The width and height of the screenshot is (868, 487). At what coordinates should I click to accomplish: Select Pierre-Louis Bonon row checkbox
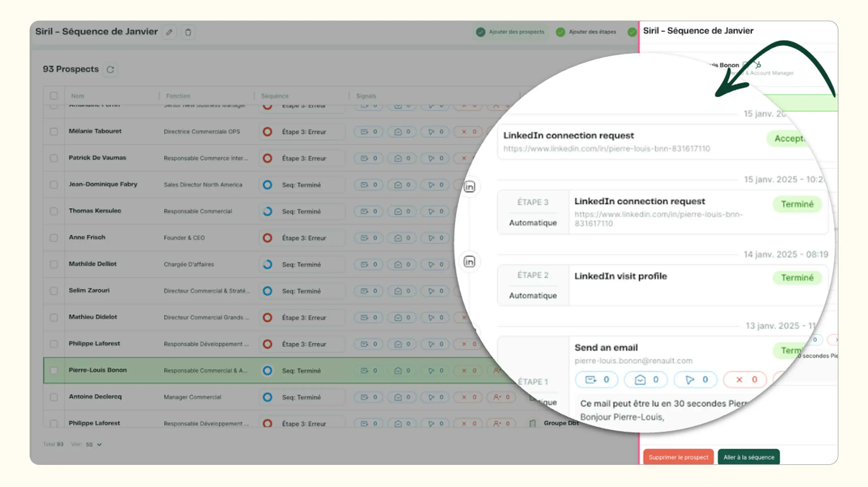54,370
